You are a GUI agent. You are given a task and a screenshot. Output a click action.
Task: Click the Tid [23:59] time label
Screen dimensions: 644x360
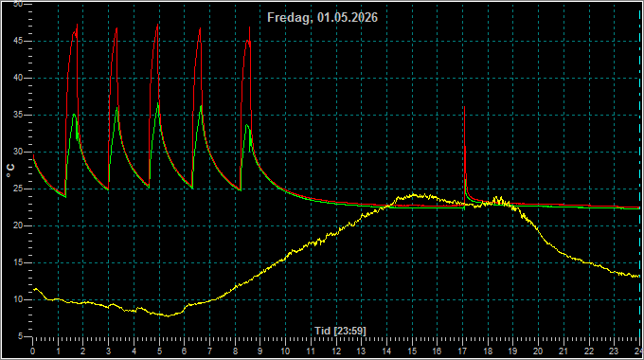click(x=340, y=331)
